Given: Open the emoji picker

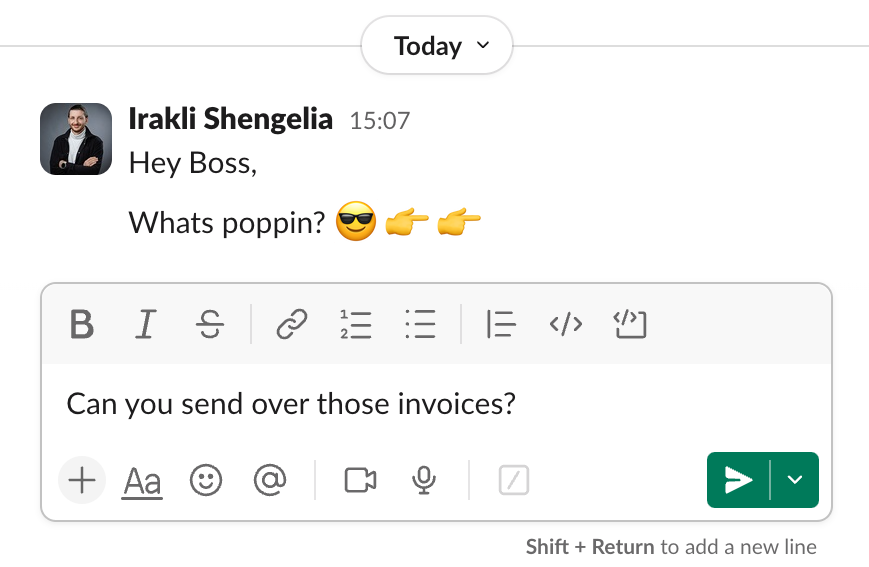Looking at the screenshot, I should coord(205,481).
